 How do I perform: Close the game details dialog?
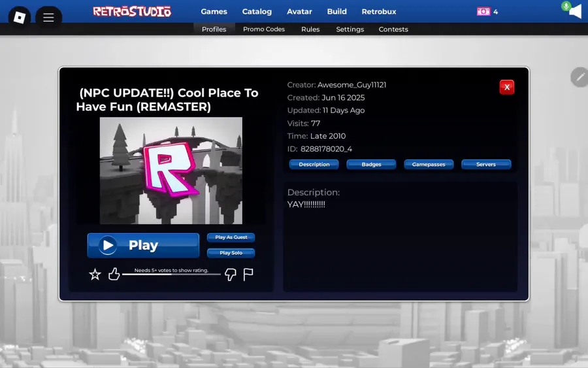point(506,88)
